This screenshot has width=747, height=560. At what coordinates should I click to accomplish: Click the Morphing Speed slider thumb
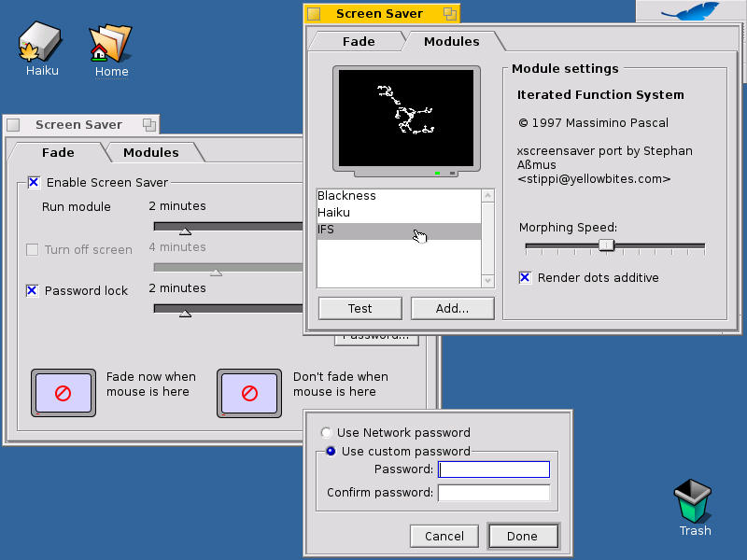(x=606, y=245)
